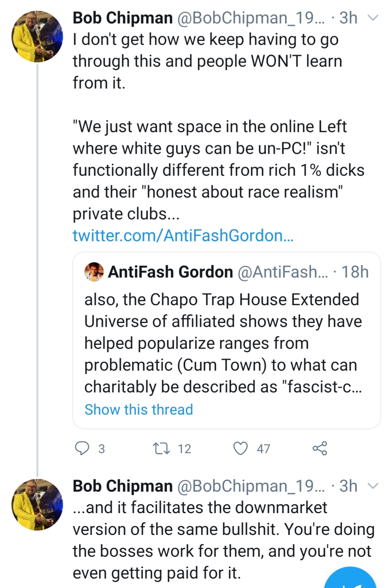Tap the 3h timestamp on first tweet
Screen dimensions: 392x588
coord(348,17)
